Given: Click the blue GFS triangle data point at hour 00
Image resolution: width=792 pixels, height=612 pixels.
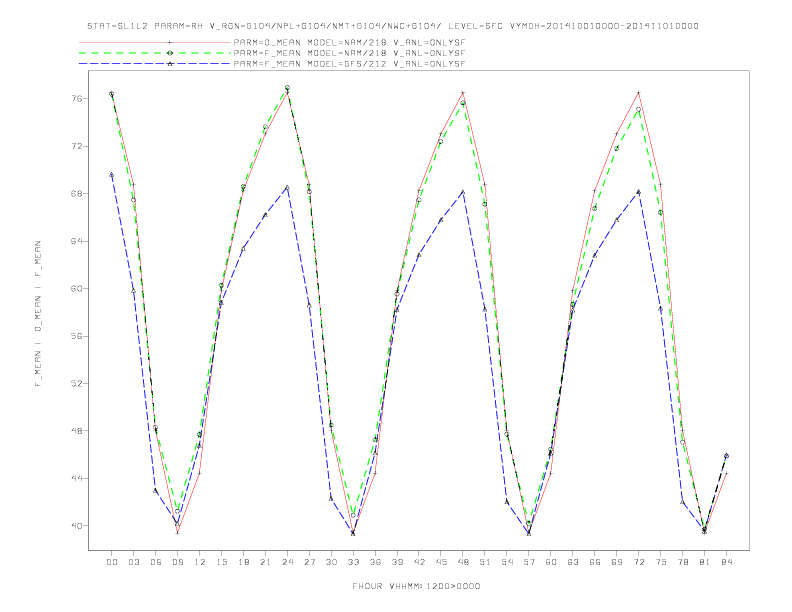Looking at the screenshot, I should 112,175.
